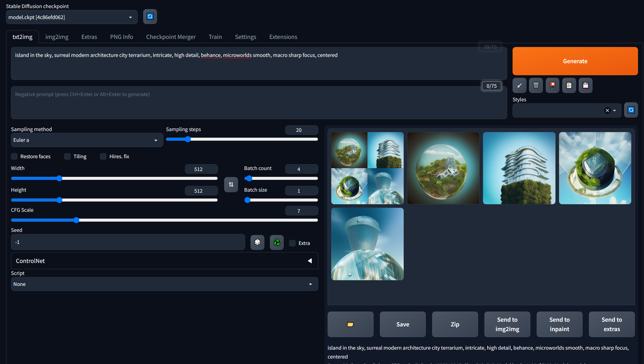Click the arrow icon to read last generation parameters
This screenshot has height=364, width=644.
point(519,85)
